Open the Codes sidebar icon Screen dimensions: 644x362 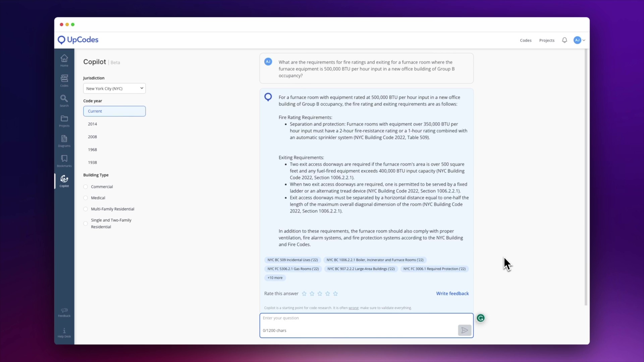64,80
